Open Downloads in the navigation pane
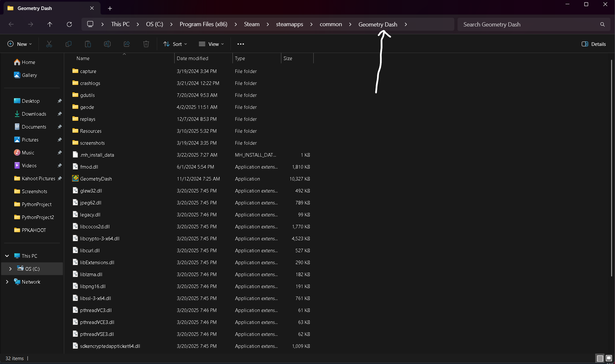The width and height of the screenshot is (615, 364). 34,114
